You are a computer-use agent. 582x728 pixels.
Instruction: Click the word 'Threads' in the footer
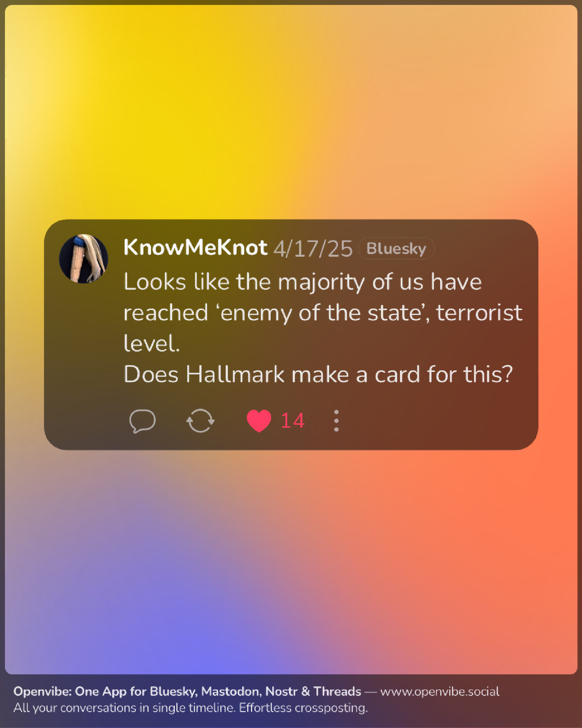point(337,692)
